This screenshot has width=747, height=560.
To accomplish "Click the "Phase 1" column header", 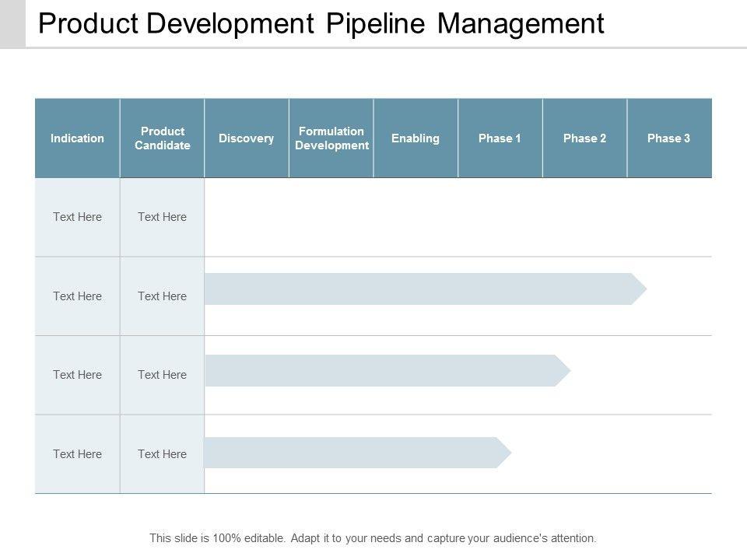I will [500, 138].
